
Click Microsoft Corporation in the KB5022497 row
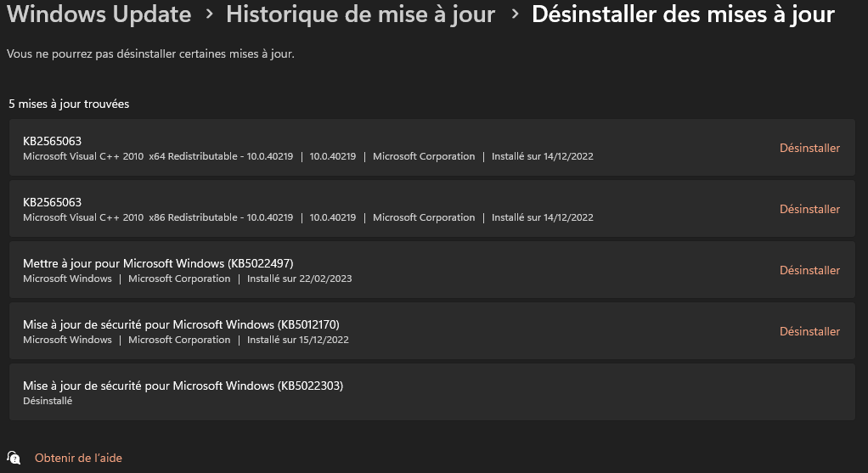(x=179, y=279)
